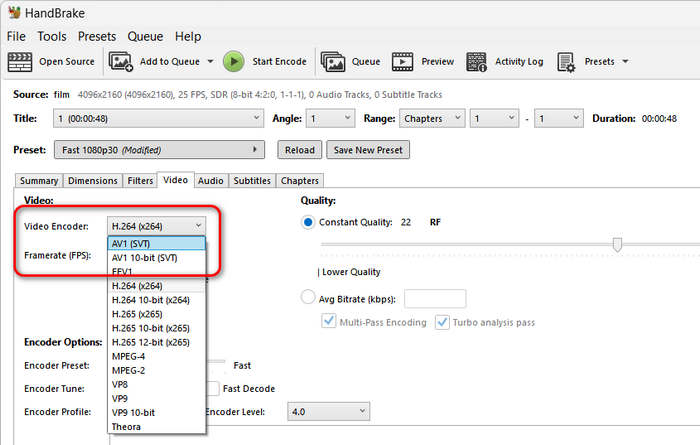Choose H.265 12-bit (x265) encoder
700x445 pixels.
[156, 342]
